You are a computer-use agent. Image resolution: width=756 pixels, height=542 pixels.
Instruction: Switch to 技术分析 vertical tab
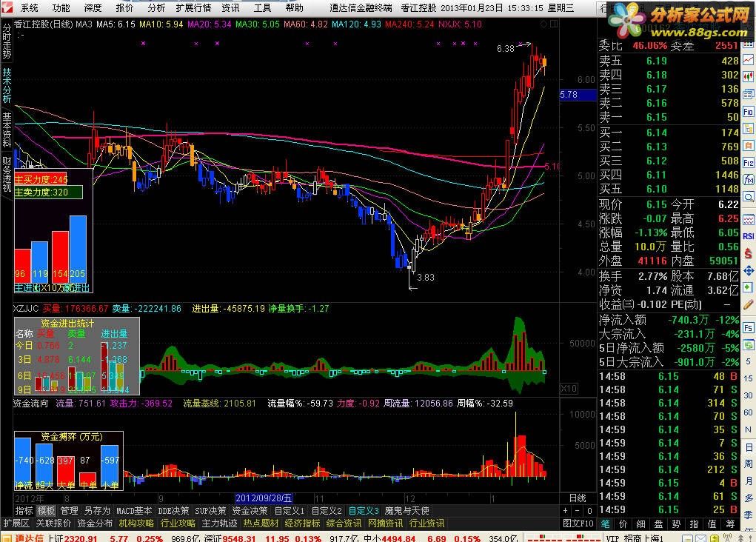pos(7,86)
